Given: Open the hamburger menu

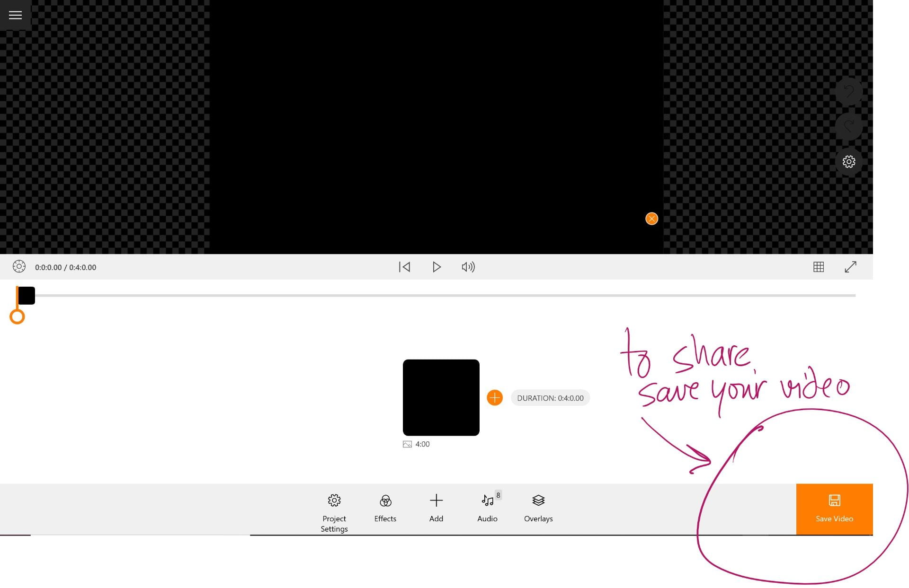Looking at the screenshot, I should [x=15, y=15].
